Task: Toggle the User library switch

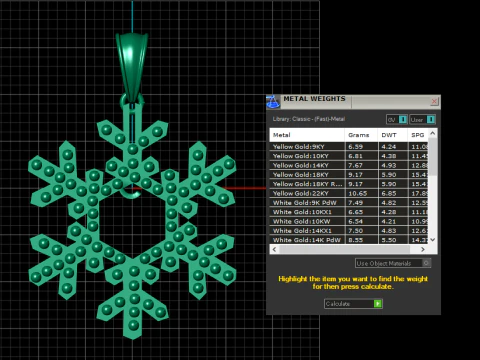Action: tap(422, 119)
